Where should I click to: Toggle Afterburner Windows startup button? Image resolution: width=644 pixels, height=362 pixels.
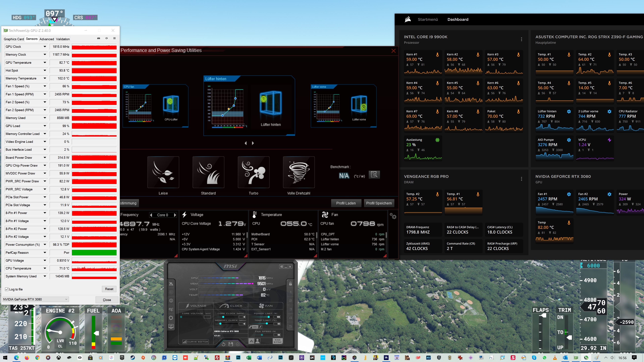(x=282, y=267)
